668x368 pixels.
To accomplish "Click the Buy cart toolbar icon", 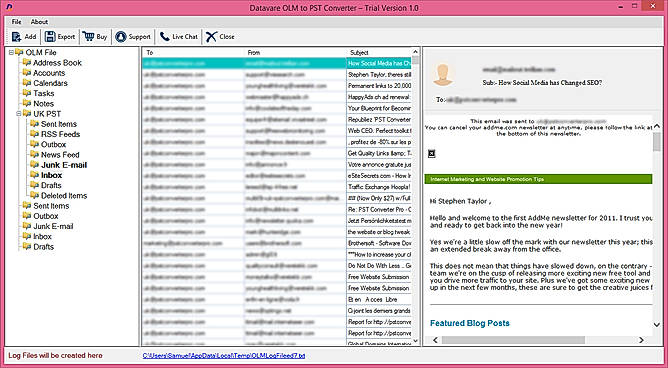I will coord(89,37).
